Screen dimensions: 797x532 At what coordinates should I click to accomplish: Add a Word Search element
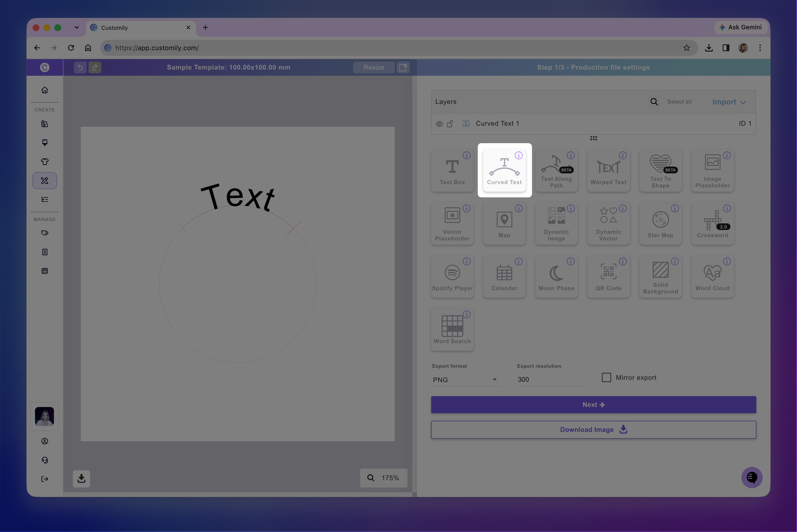pos(452,329)
